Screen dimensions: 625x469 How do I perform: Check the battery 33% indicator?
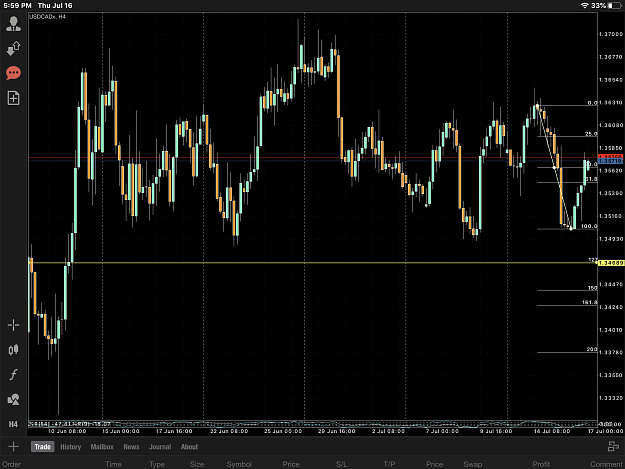(x=606, y=6)
